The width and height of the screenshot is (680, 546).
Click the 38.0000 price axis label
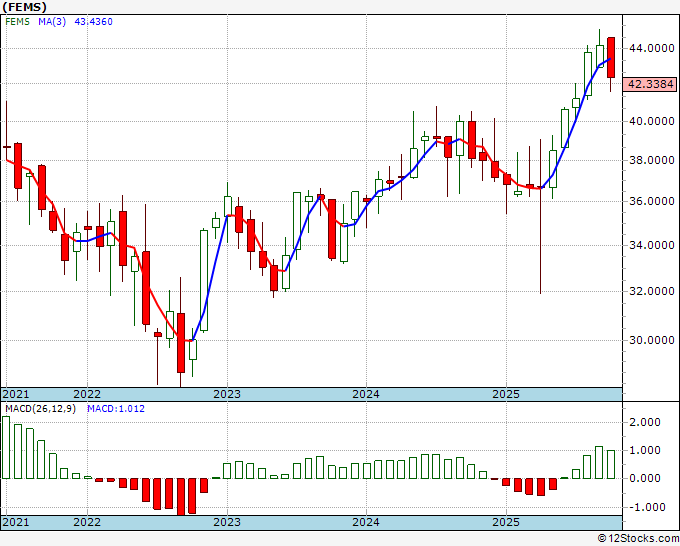coord(651,160)
